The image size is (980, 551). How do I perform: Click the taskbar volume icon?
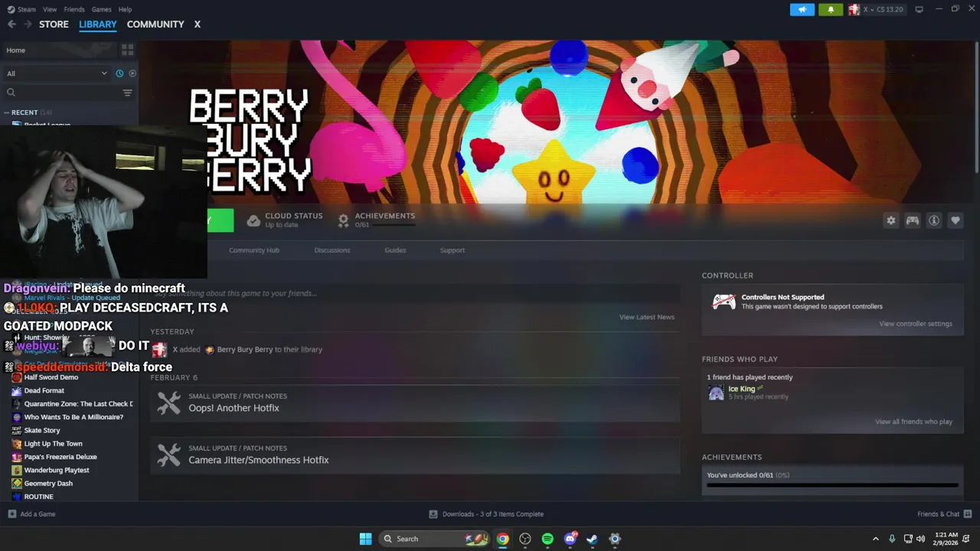click(x=920, y=539)
